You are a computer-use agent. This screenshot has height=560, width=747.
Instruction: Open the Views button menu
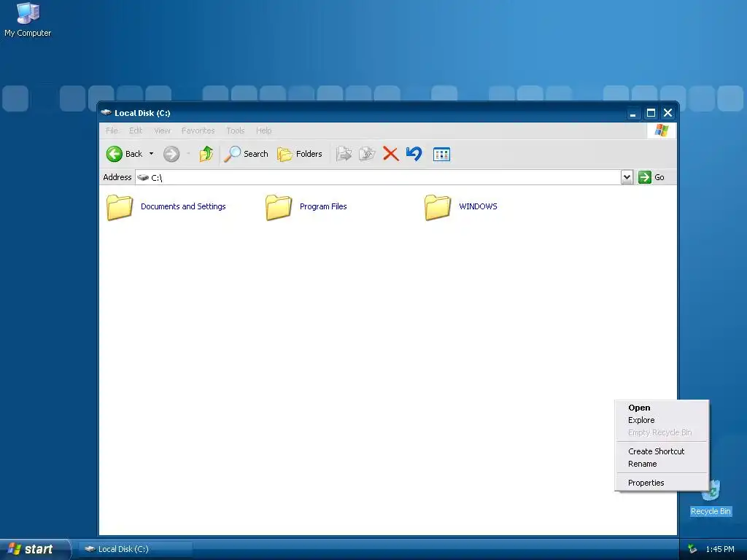pos(441,155)
